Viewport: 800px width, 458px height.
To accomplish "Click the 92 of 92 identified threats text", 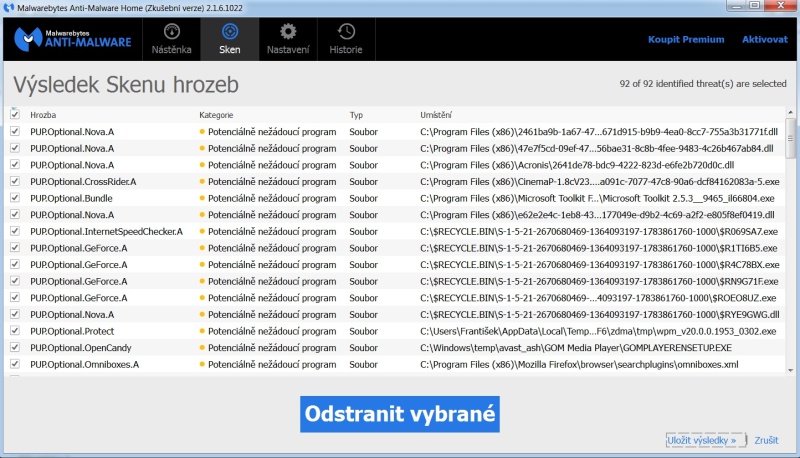I will [x=703, y=84].
